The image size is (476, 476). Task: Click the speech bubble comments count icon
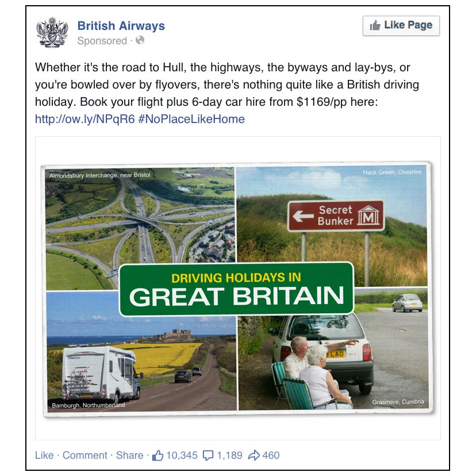click(x=208, y=455)
